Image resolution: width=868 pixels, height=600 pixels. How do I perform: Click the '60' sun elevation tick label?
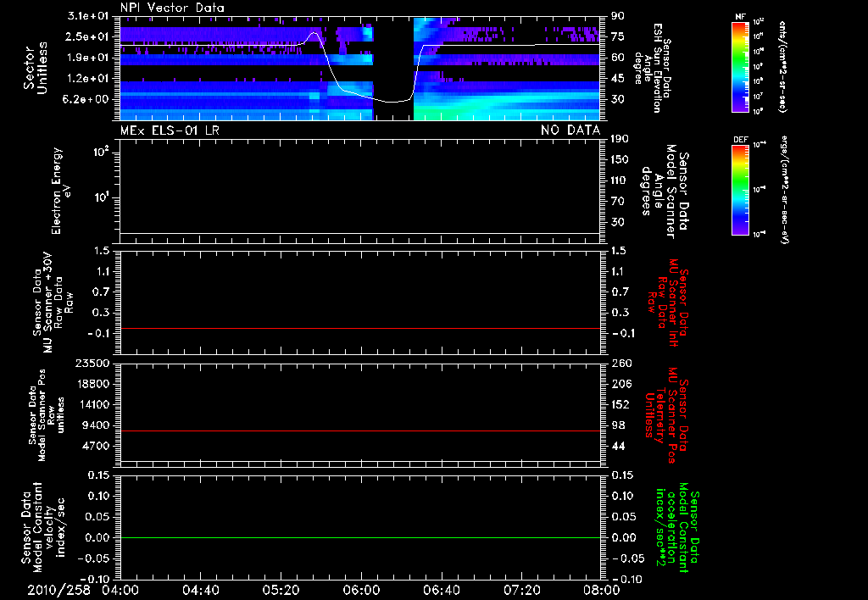[618, 58]
